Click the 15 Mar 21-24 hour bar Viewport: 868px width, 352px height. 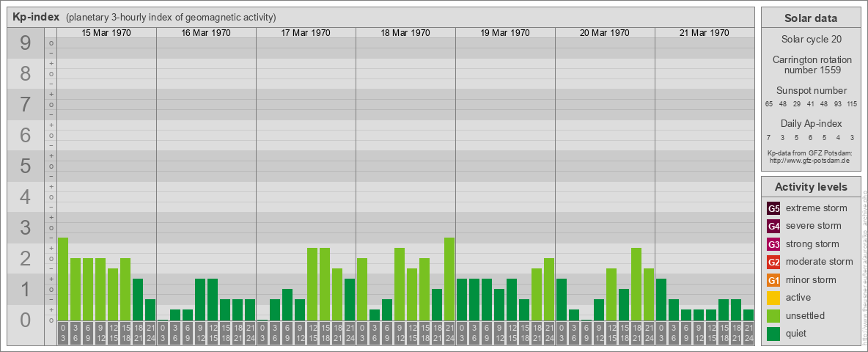pyautogui.click(x=150, y=310)
